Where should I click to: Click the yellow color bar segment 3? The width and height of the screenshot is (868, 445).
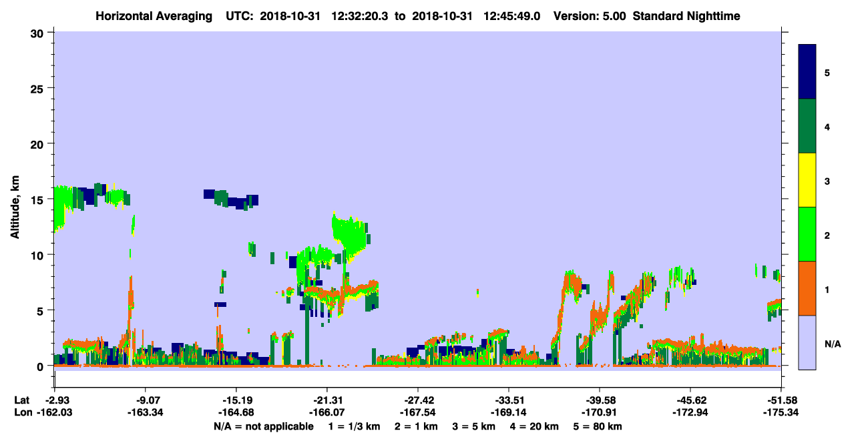tap(807, 180)
